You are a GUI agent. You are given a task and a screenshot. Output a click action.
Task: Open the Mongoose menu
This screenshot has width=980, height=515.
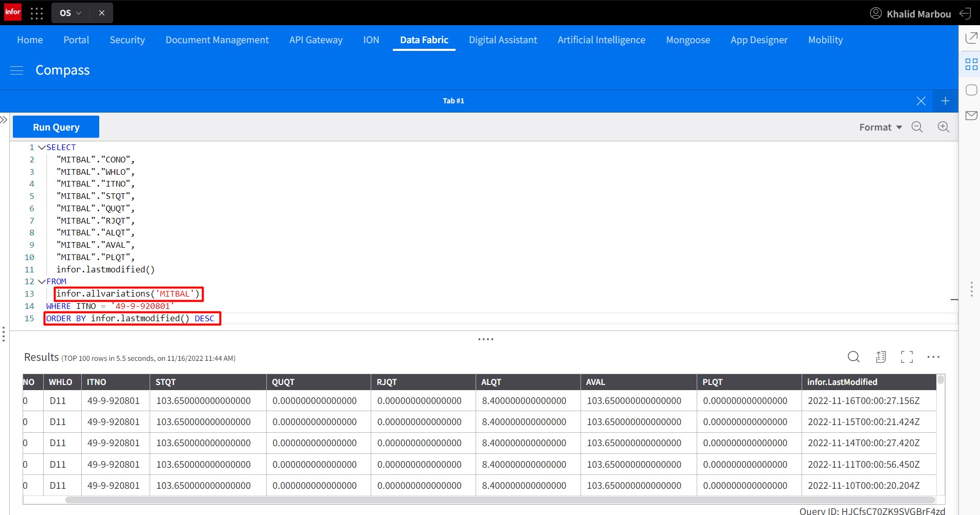coord(688,40)
